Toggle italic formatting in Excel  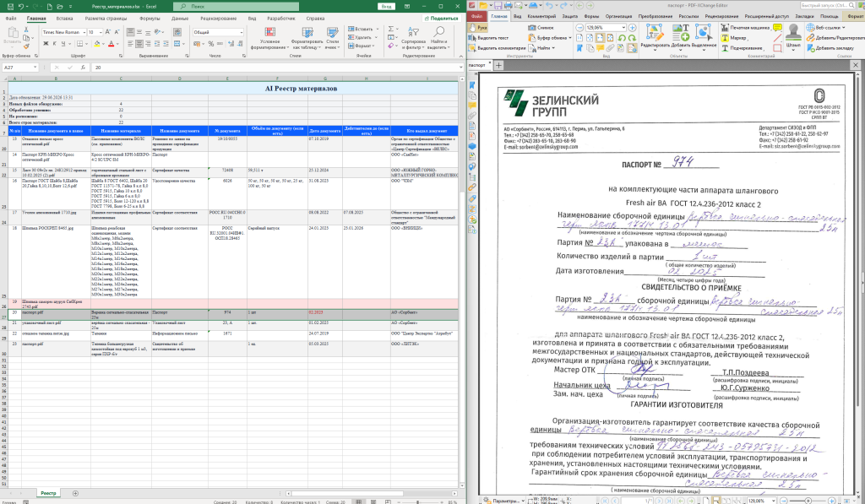coord(54,44)
